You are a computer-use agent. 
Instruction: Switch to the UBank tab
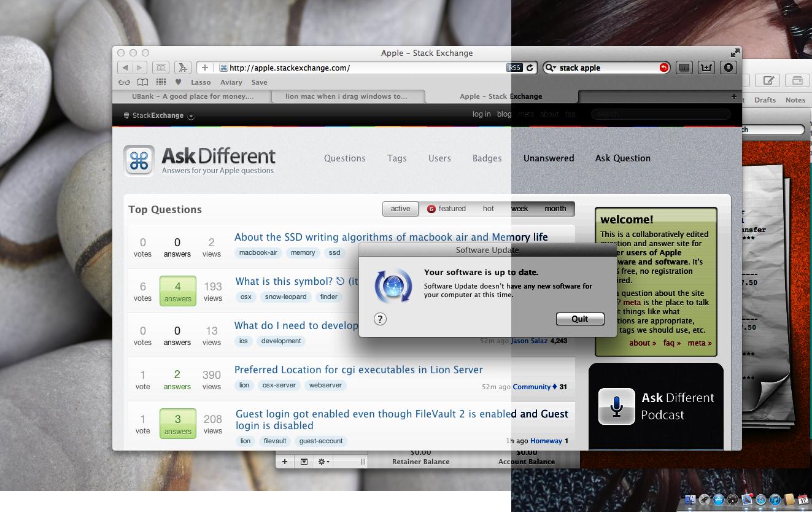191,96
